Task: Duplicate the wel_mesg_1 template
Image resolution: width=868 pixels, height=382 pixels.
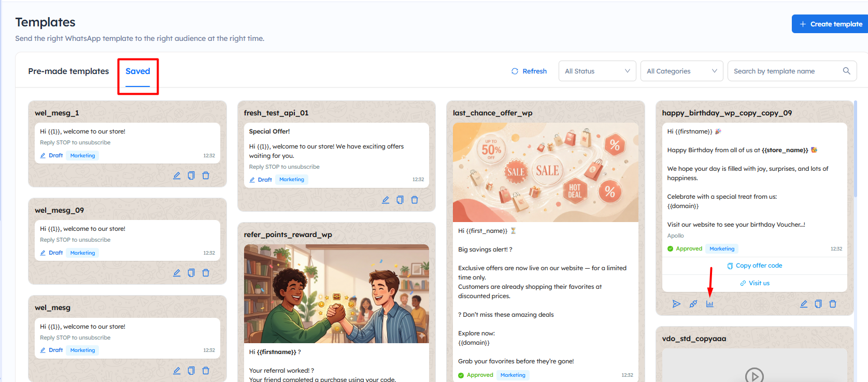Action: pyautogui.click(x=191, y=175)
